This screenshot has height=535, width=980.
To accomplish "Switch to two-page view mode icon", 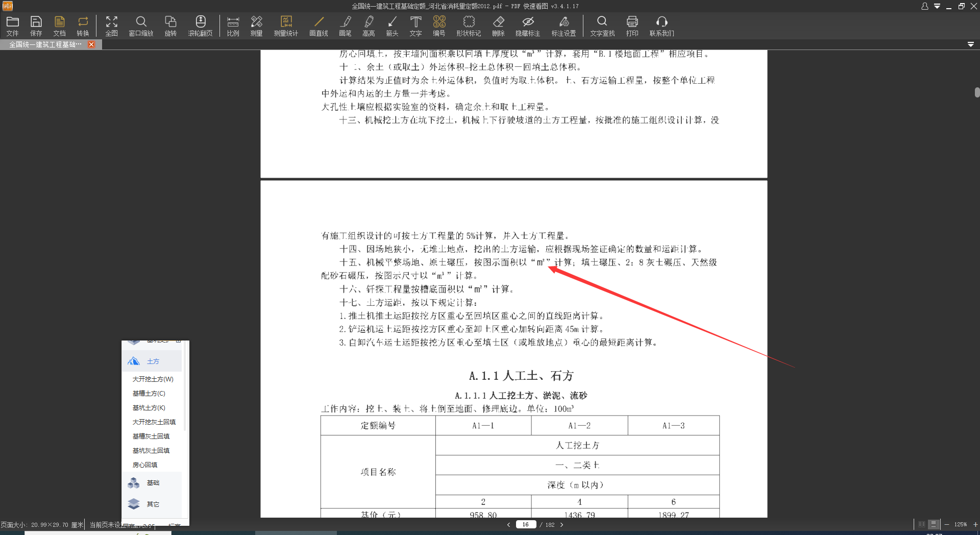I will (921, 524).
